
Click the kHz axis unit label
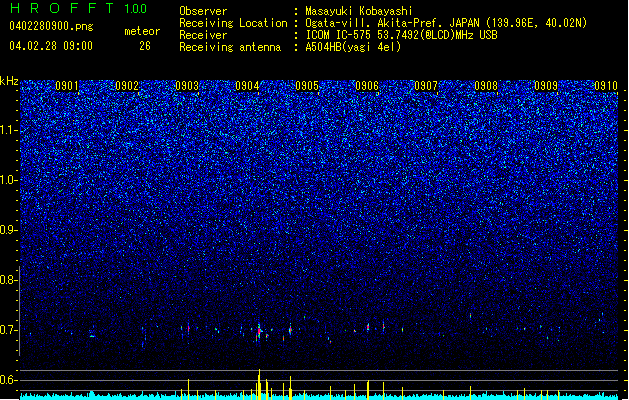click(x=9, y=81)
